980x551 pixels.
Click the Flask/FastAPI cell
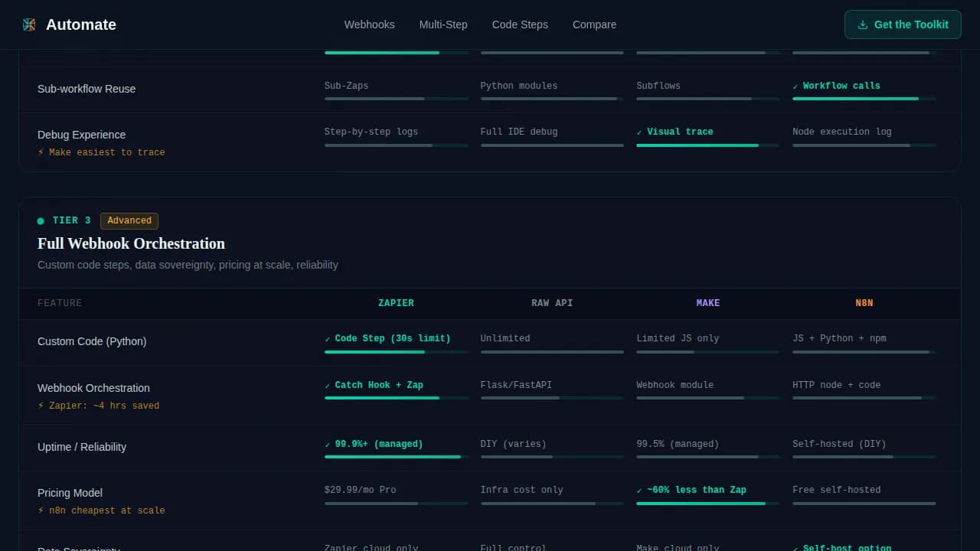click(516, 385)
